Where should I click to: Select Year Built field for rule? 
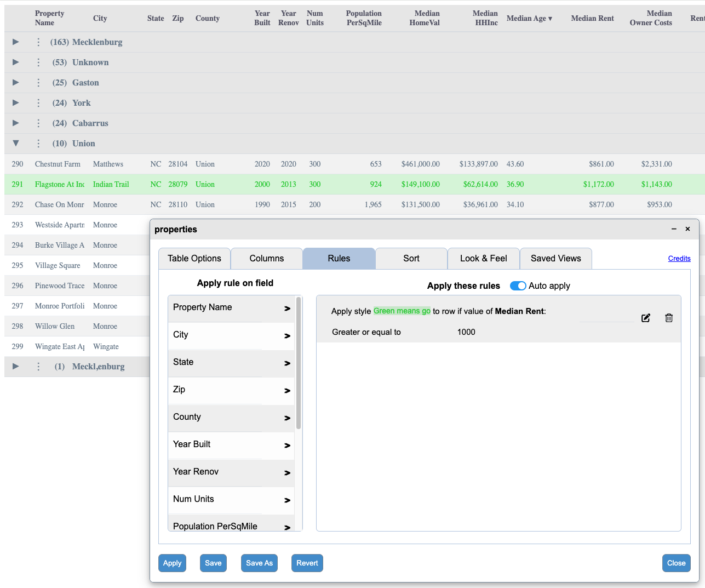[231, 445]
